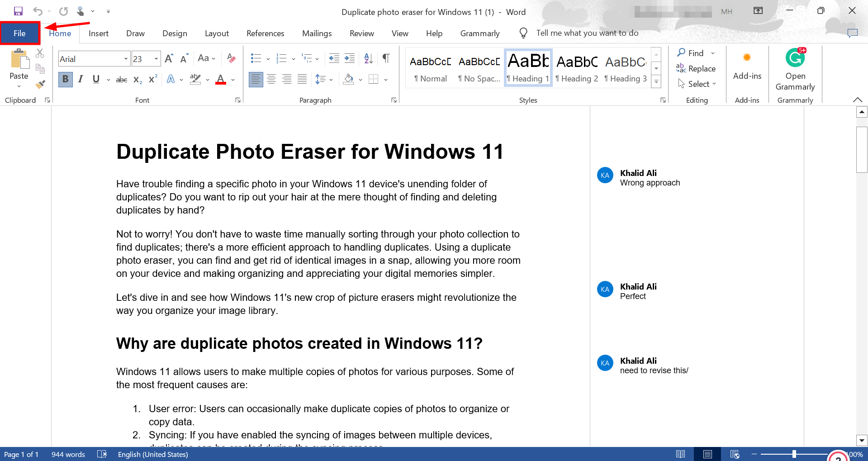Toggle the Show/Hide paragraph marks
The image size is (868, 461).
[385, 58]
